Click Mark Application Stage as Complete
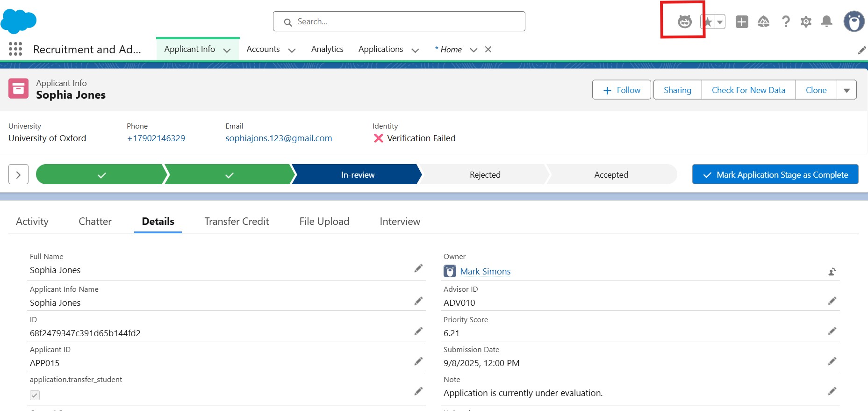The height and width of the screenshot is (411, 868). coord(775,174)
